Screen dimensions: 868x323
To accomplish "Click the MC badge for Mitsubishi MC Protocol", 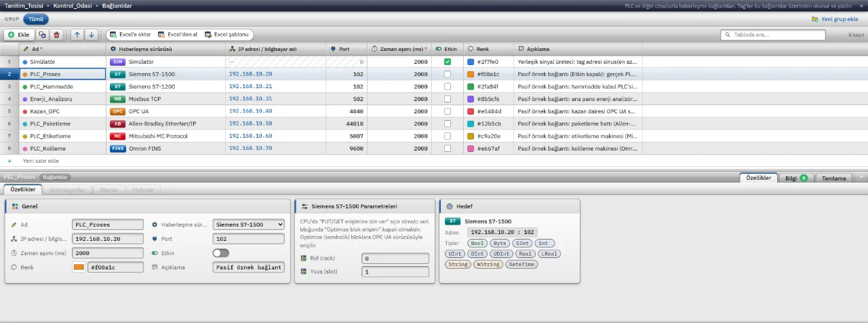I will tap(117, 136).
